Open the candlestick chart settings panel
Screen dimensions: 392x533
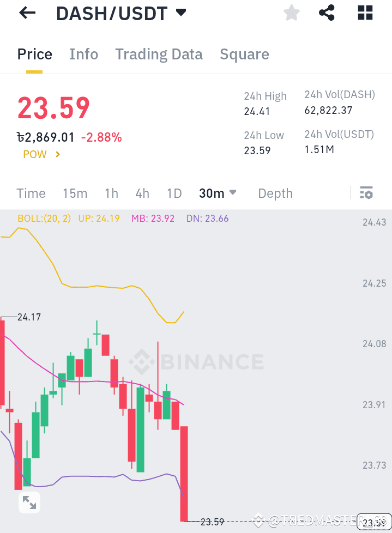click(366, 193)
